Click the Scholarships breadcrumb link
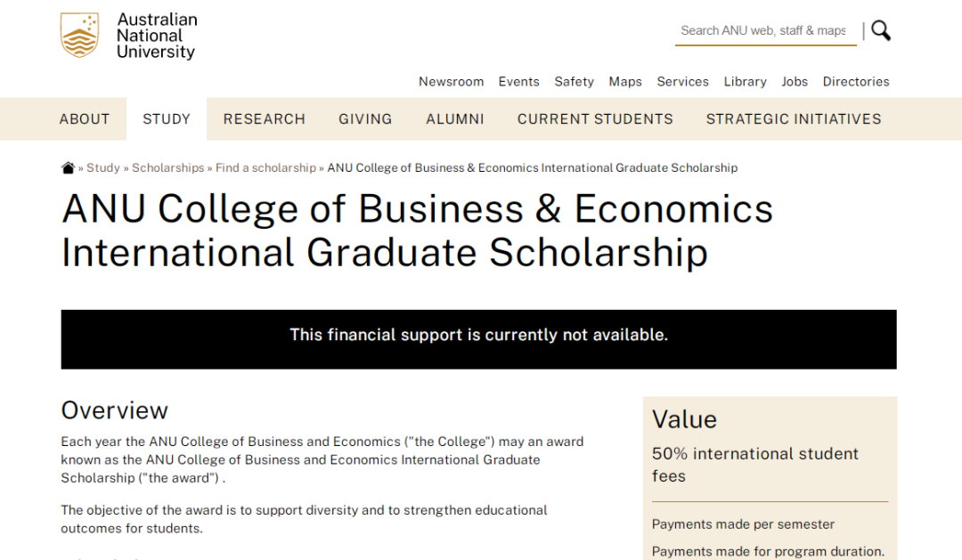The height and width of the screenshot is (560, 962). [168, 168]
